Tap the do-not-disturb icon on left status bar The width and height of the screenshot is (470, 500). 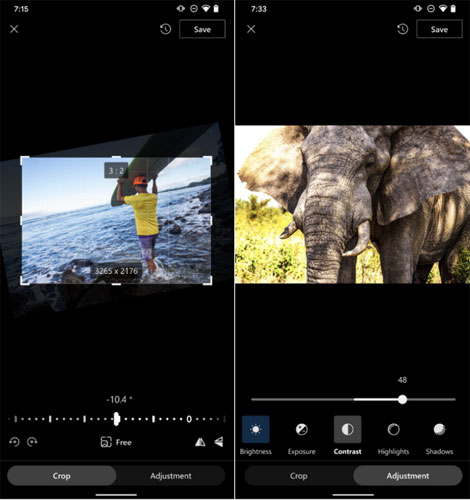[x=194, y=9]
